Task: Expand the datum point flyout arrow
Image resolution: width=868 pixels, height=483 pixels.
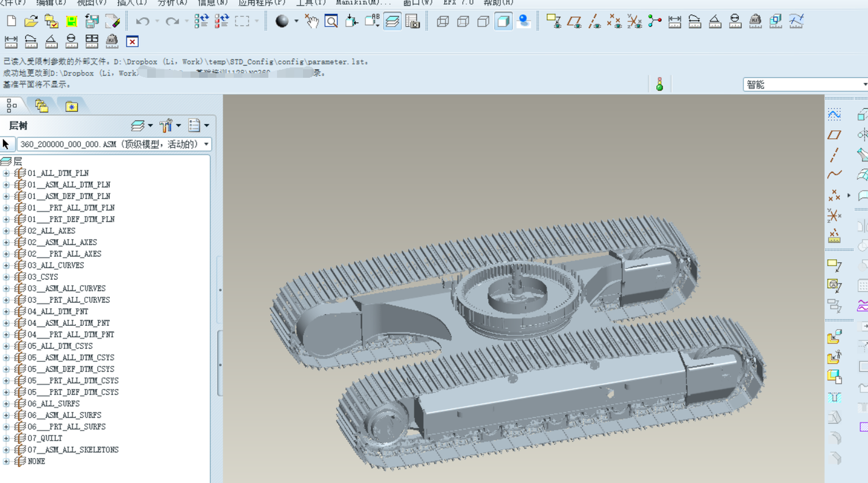Action: click(849, 195)
